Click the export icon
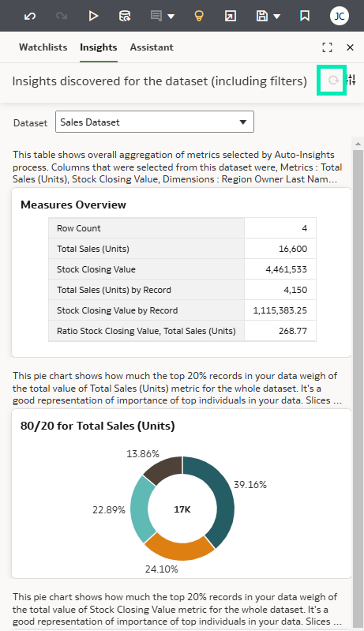This screenshot has height=631, width=364. (230, 16)
